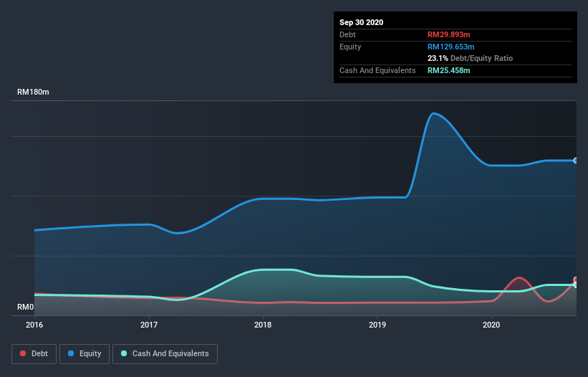The width and height of the screenshot is (588, 377).
Task: Click the 2017 x-axis label
Action: click(149, 325)
